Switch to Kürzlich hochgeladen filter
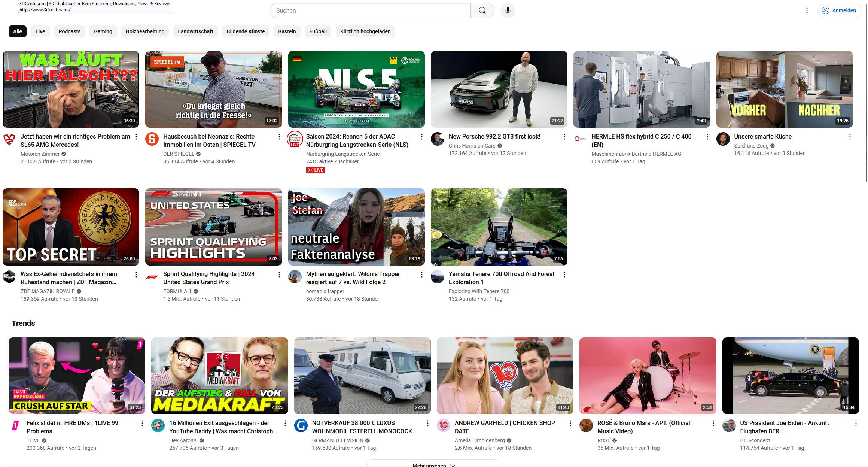The width and height of the screenshot is (868, 467). click(365, 31)
